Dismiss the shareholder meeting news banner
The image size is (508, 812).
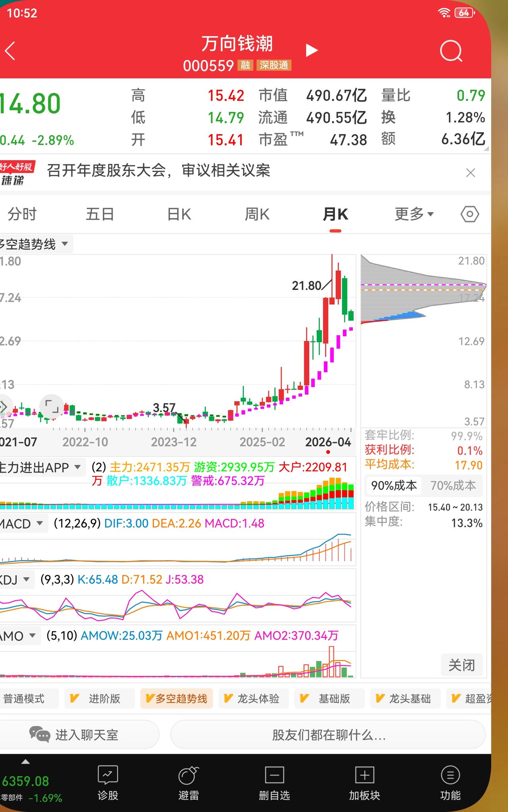point(470,173)
